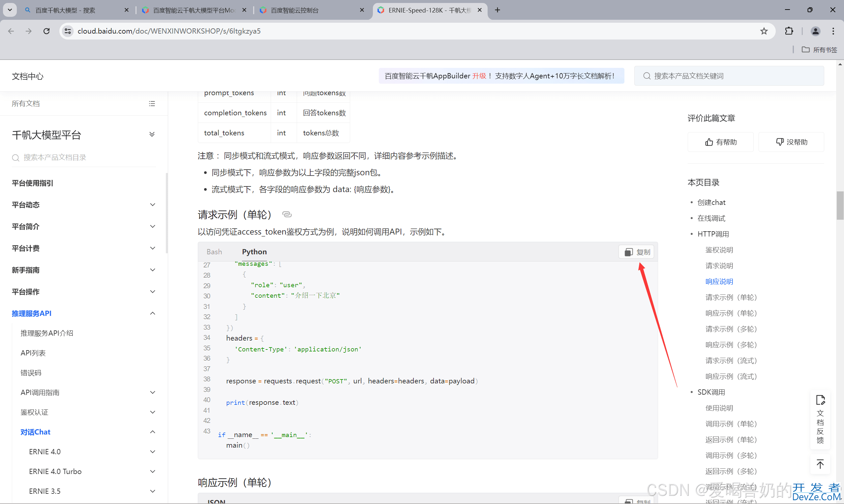The height and width of the screenshot is (504, 844).
Task: Bookmark this page with the star icon
Action: (764, 31)
